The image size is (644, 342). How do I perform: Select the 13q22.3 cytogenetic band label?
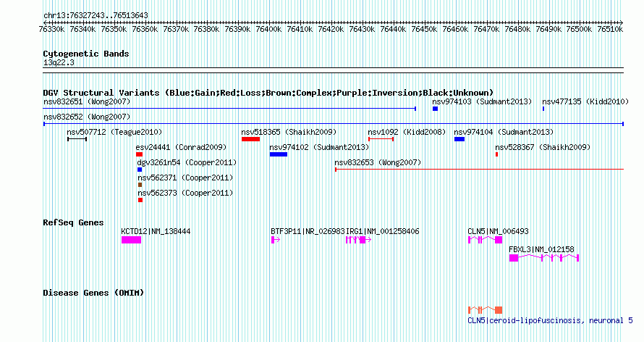point(59,63)
